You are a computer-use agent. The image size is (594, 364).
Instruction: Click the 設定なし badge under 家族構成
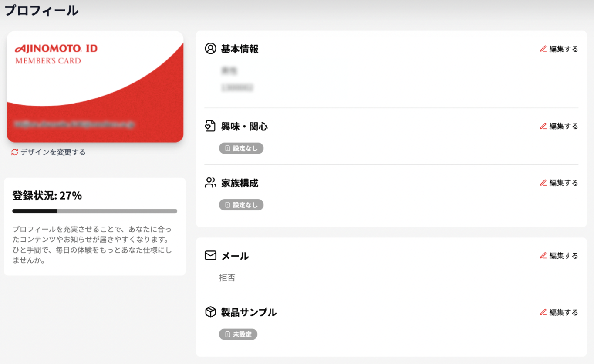click(x=241, y=205)
